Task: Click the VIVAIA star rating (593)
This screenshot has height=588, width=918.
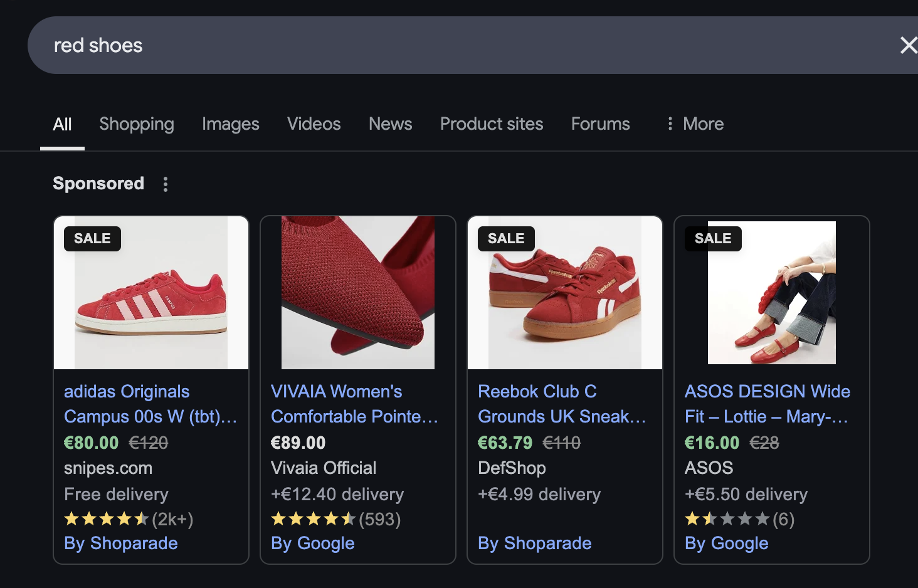Action: click(x=336, y=519)
